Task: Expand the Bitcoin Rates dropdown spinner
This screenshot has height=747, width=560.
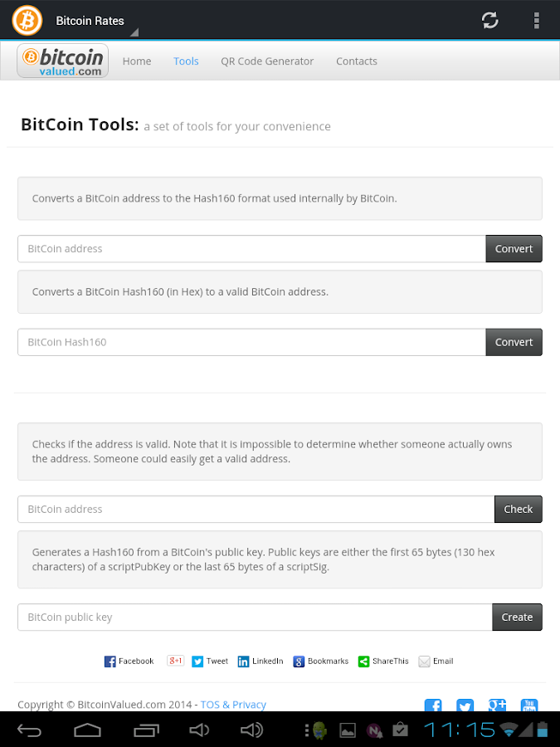Action: [x=91, y=22]
